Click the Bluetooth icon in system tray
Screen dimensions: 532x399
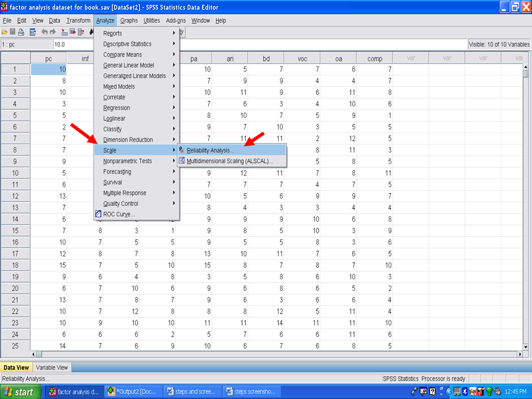pyautogui.click(x=464, y=392)
